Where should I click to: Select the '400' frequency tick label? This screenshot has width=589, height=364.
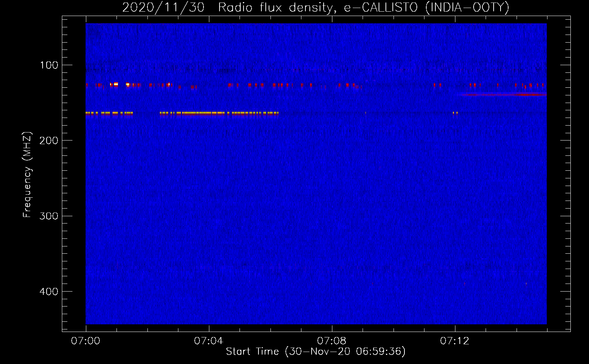(49, 292)
